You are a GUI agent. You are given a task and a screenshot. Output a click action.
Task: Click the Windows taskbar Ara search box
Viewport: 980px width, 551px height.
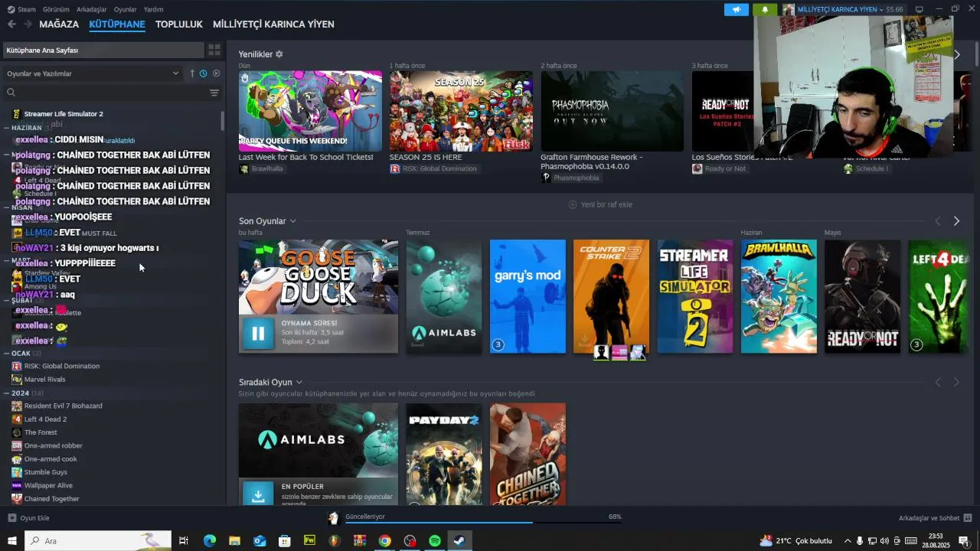pos(98,540)
